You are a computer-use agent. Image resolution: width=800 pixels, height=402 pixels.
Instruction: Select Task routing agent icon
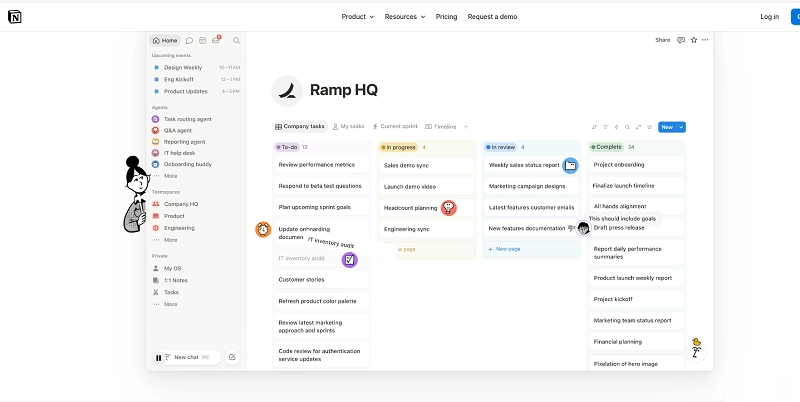[x=156, y=119]
